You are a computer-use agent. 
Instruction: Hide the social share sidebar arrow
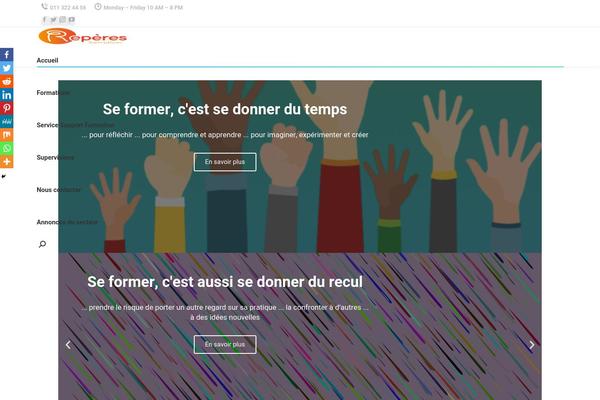pyautogui.click(x=3, y=176)
